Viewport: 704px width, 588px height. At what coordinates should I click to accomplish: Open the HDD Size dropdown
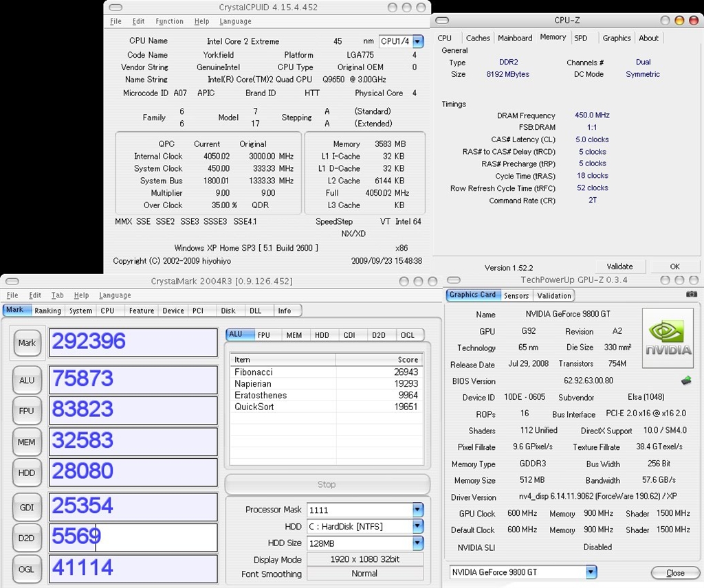417,543
